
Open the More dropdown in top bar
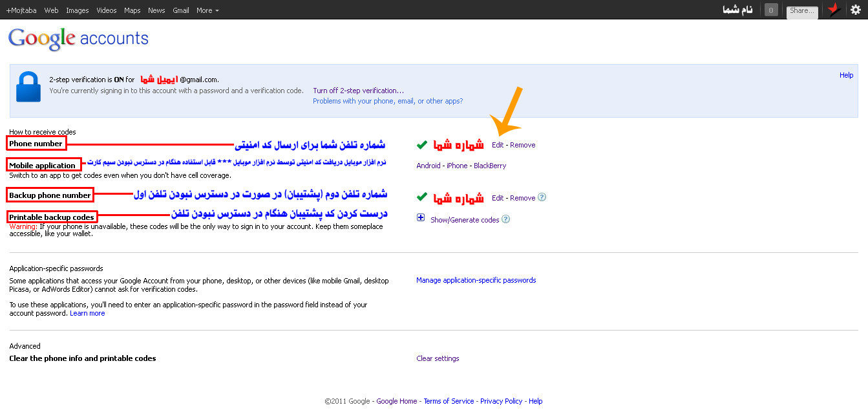pyautogui.click(x=207, y=10)
